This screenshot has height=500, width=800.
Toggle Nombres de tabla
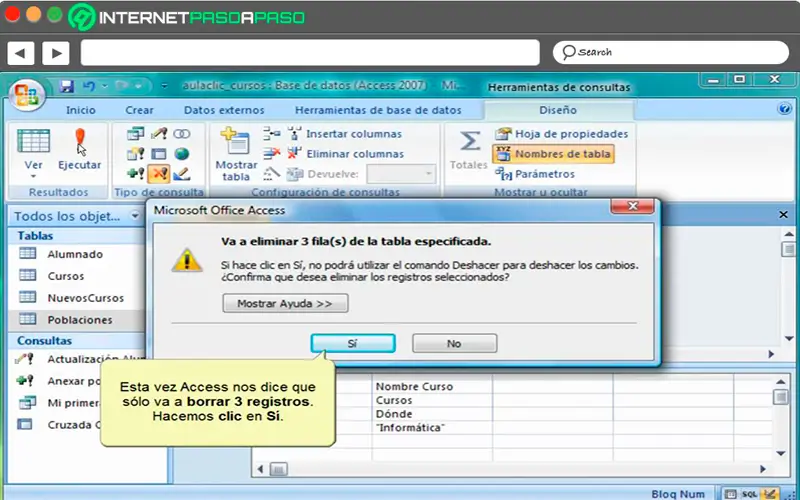[554, 154]
